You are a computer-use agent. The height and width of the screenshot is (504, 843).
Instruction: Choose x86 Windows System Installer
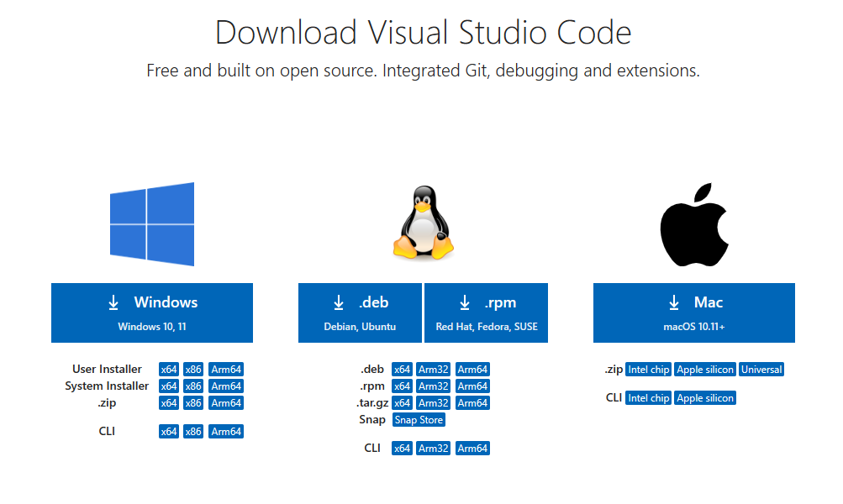click(x=193, y=386)
